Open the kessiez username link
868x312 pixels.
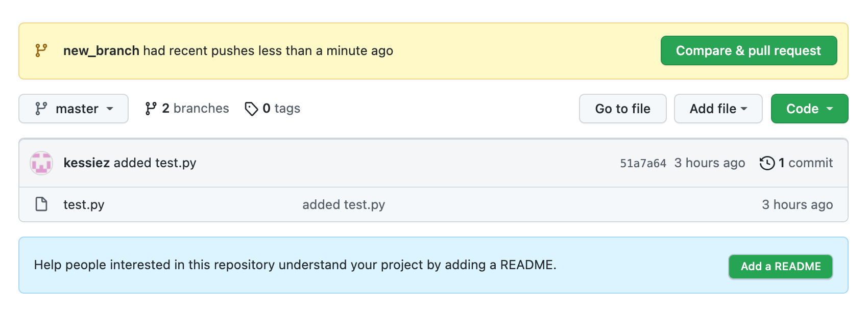click(86, 163)
